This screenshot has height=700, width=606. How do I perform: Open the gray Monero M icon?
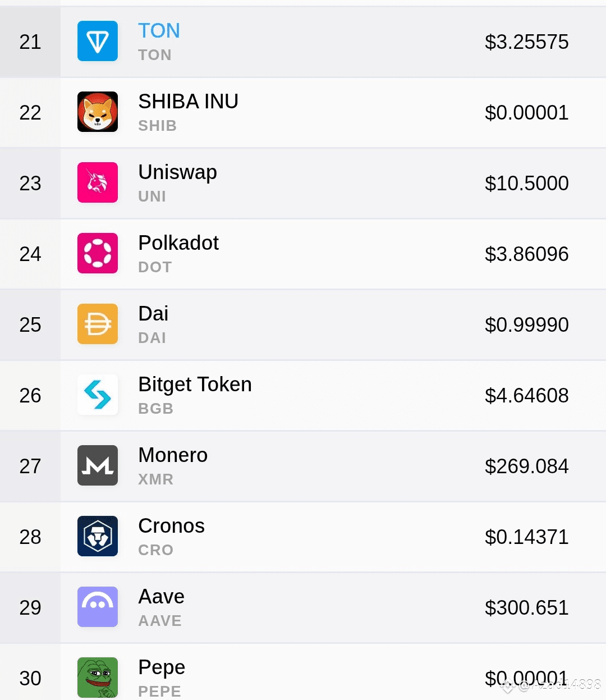pos(98,465)
